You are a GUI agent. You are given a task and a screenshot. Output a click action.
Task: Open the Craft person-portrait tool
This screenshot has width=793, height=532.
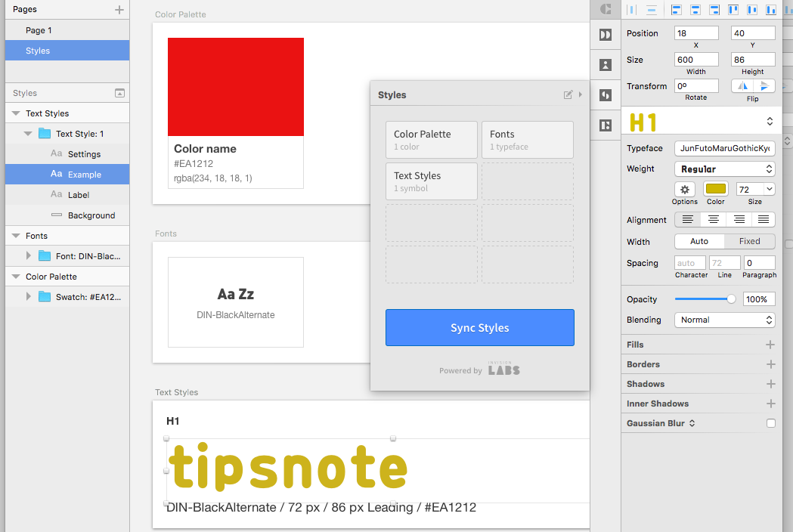pyautogui.click(x=606, y=65)
